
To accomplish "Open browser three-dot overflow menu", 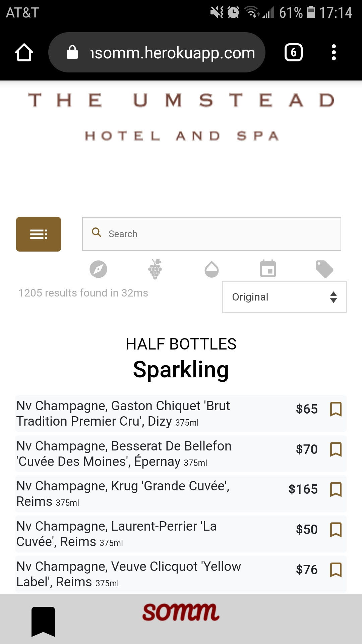I will [334, 53].
